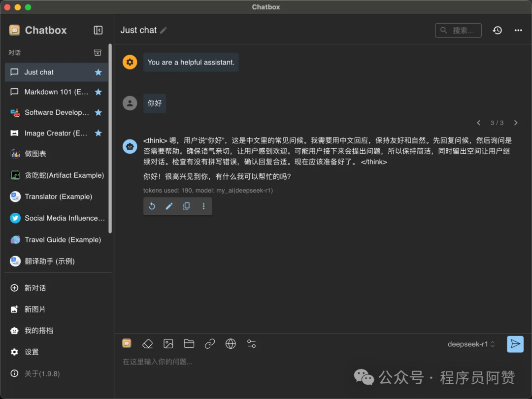Expand more options on the assistant message
The image size is (532, 399).
pos(203,206)
